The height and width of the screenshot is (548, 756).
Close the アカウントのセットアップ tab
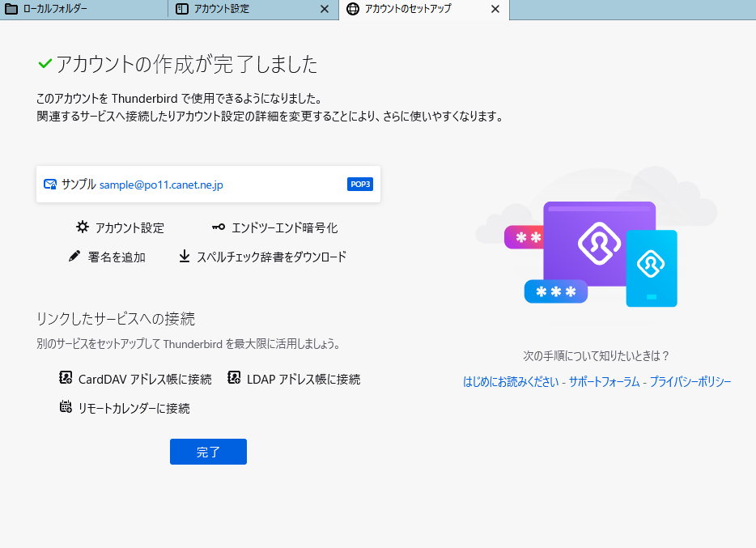pos(495,9)
